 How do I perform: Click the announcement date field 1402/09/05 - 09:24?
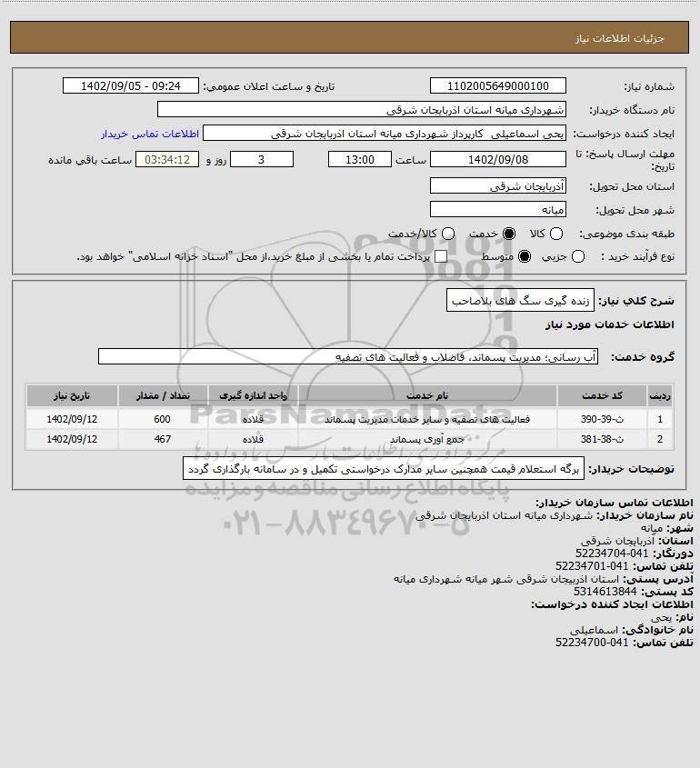(x=131, y=85)
